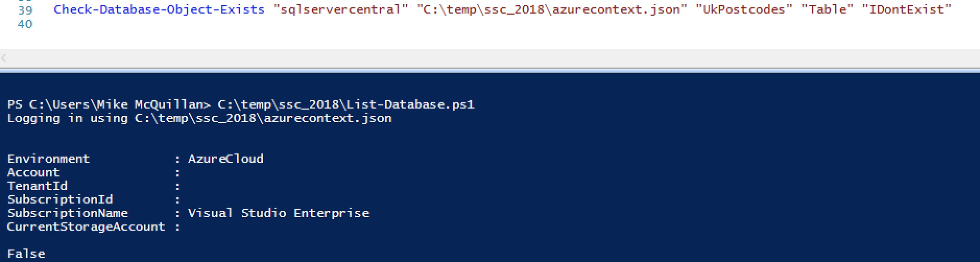Click the Visual Studio Enterprise subscription name

point(278,213)
